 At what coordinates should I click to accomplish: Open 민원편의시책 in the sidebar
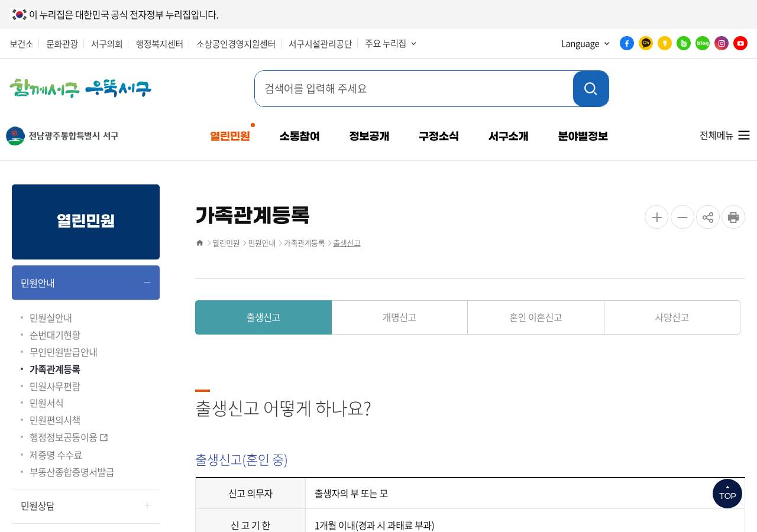point(55,420)
